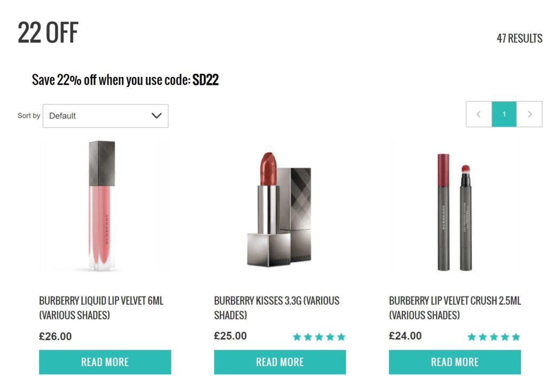The image size is (547, 392).
Task: Open the Sort by Default dropdown
Action: 105,116
